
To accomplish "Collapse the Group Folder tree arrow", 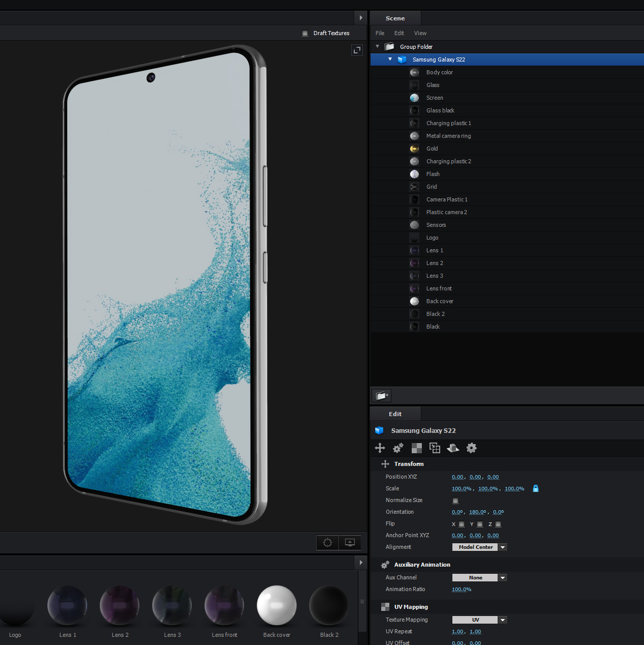I will 378,46.
